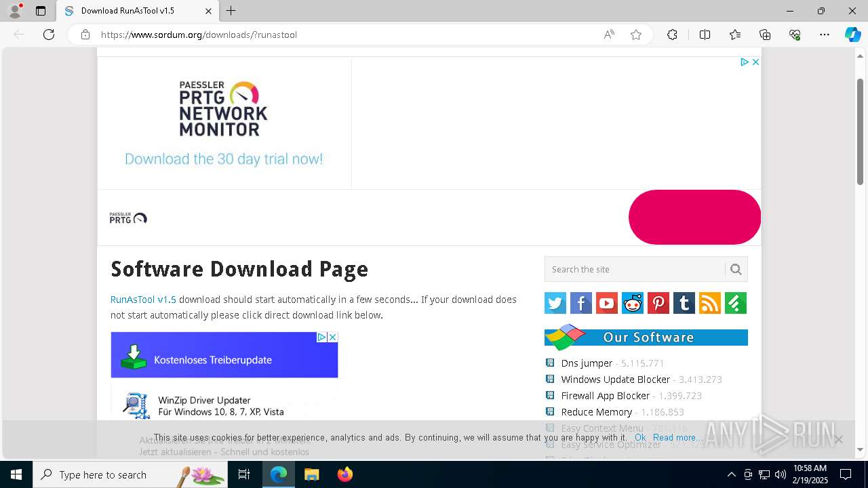Open the Edge profile icon
The width and height of the screenshot is (868, 488).
coord(14,11)
